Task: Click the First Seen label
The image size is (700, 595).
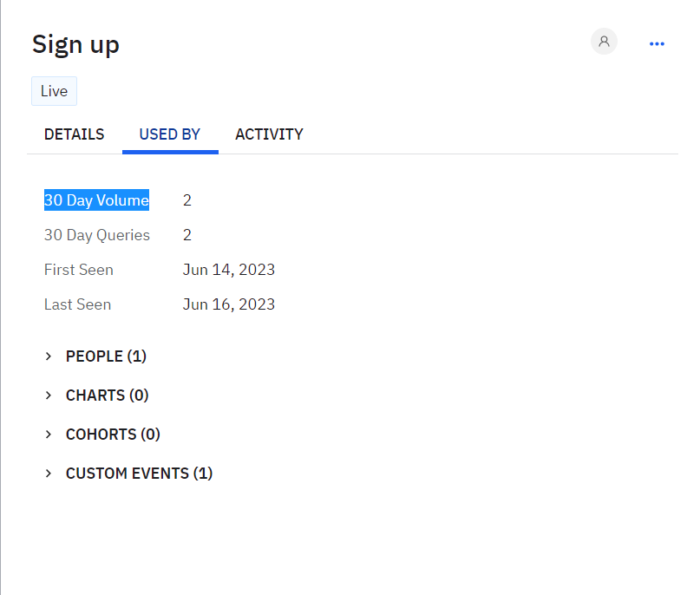Action: pyautogui.click(x=78, y=270)
